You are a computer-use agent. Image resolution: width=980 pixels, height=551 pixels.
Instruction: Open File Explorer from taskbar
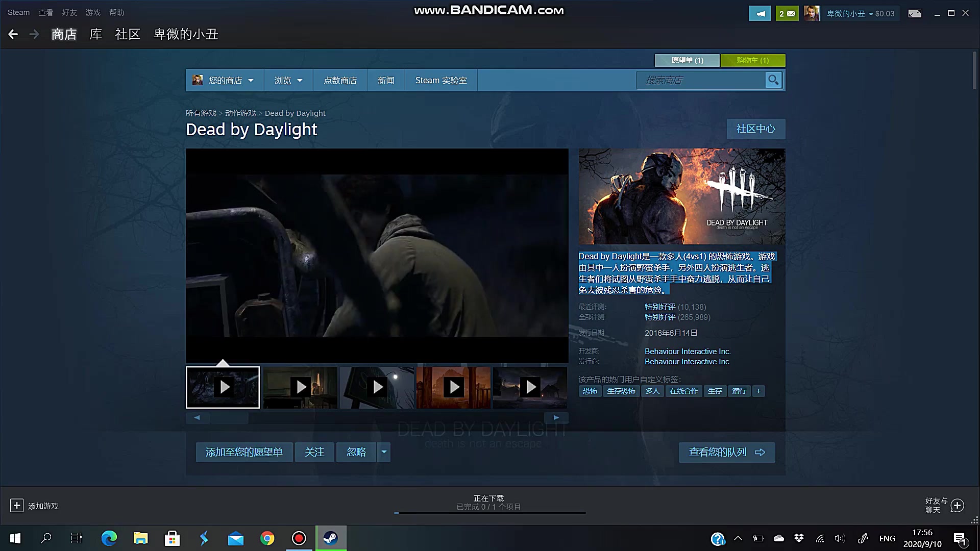coord(140,538)
